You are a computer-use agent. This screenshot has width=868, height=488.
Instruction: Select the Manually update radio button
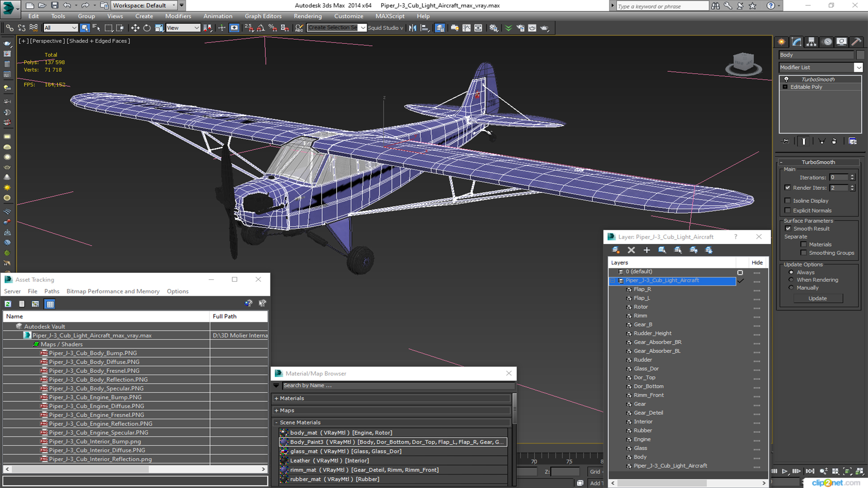click(791, 288)
